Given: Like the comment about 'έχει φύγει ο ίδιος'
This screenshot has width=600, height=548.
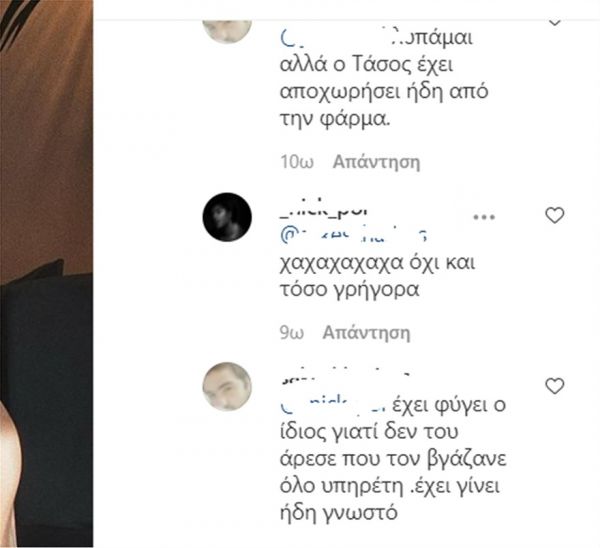Looking at the screenshot, I should point(554,386).
